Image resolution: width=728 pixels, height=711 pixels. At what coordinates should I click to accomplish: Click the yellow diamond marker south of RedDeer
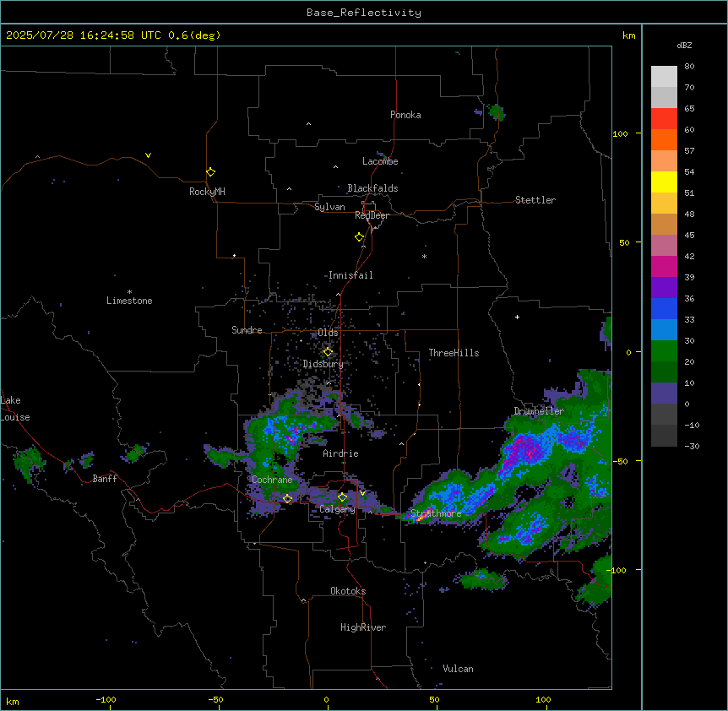(x=359, y=237)
